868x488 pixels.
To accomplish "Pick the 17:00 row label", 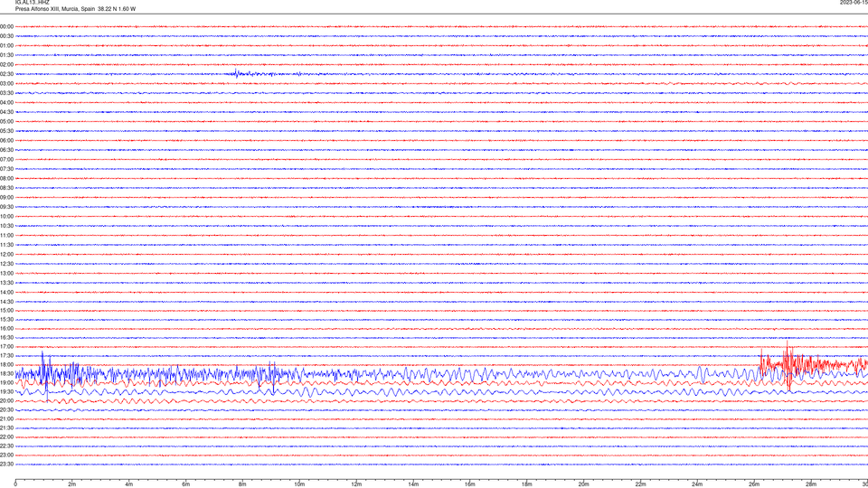I will 6,347.
